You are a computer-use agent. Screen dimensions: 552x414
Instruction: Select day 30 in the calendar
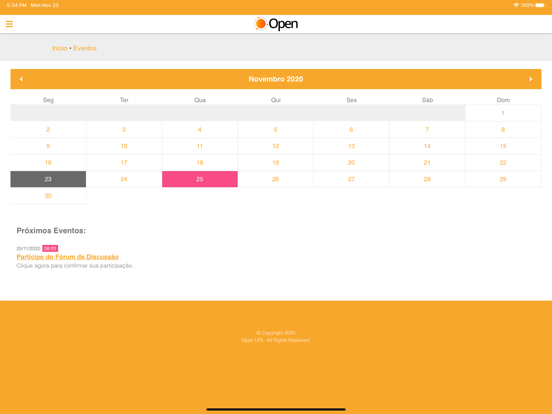coord(48,196)
